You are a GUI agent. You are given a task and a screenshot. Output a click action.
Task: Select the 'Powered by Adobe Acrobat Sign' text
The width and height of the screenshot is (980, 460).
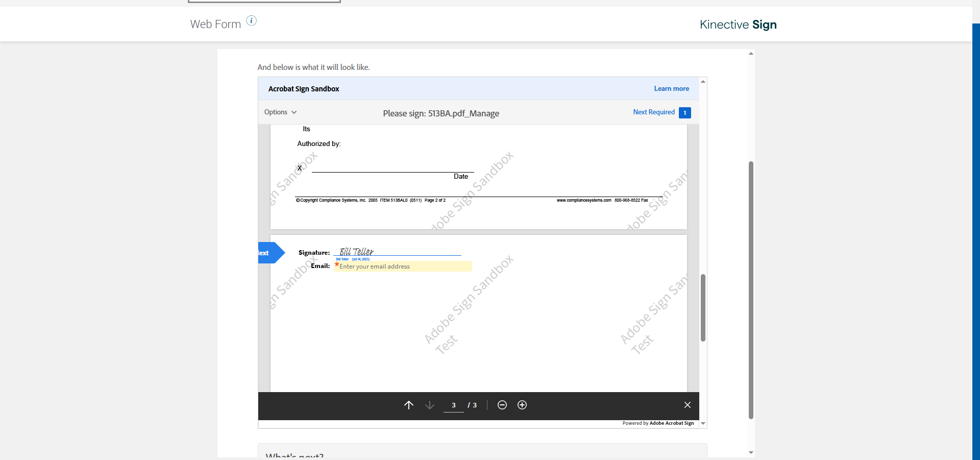click(658, 423)
